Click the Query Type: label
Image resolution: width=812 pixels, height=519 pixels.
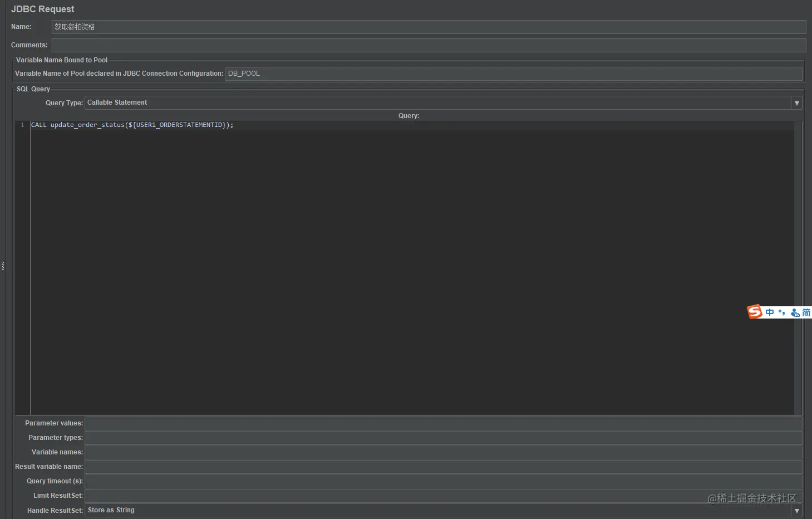pos(64,103)
